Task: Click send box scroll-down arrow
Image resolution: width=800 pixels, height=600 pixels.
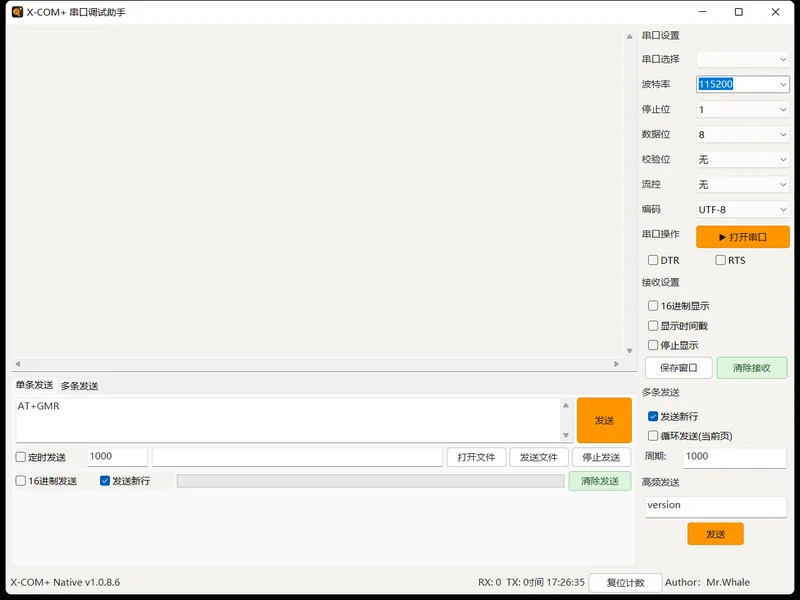Action: tap(566, 435)
